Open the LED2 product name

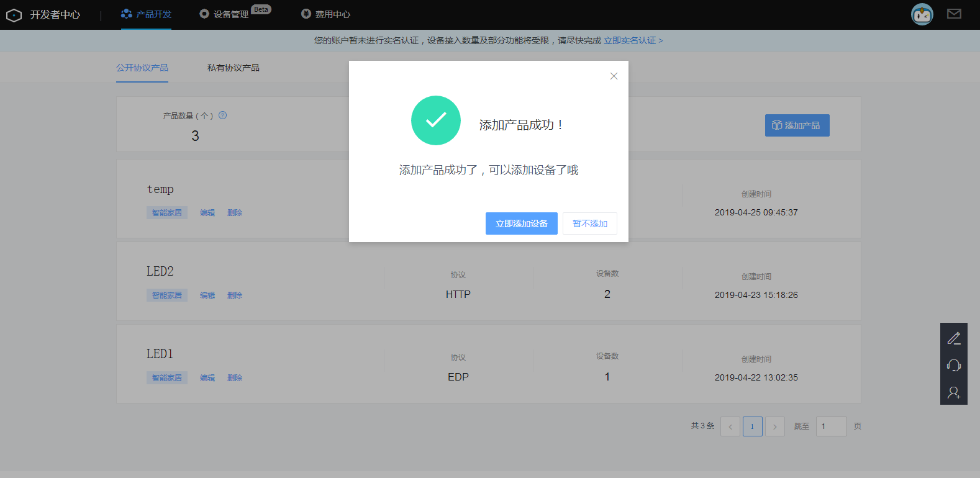160,271
